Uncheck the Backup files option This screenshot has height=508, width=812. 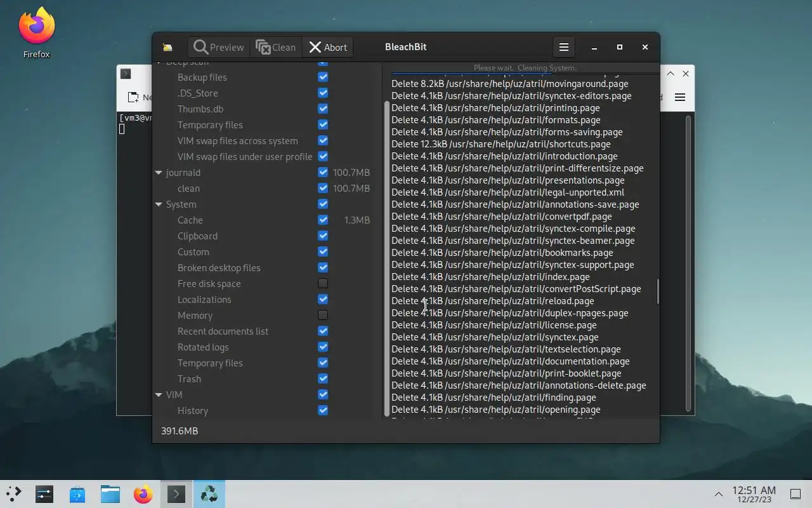coord(323,77)
